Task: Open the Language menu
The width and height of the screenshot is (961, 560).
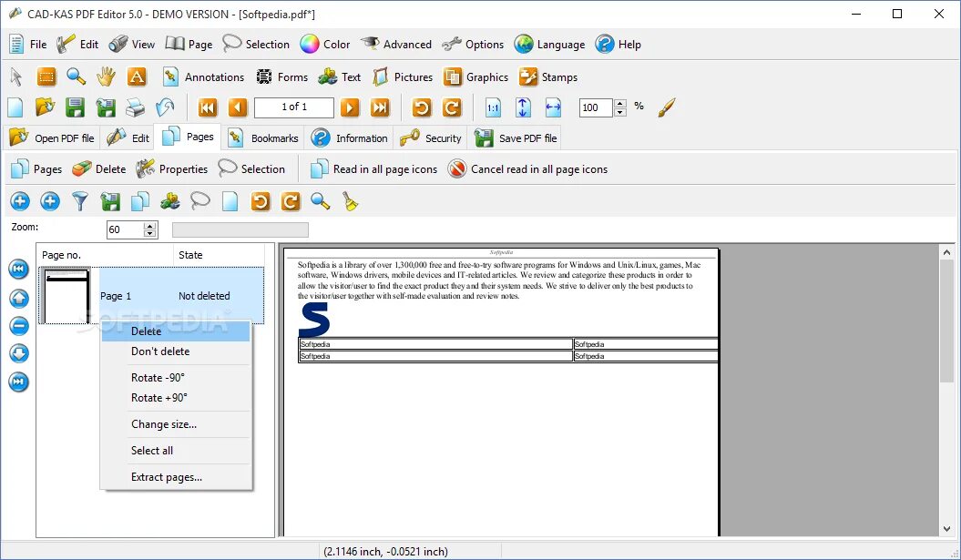Action: coord(550,44)
